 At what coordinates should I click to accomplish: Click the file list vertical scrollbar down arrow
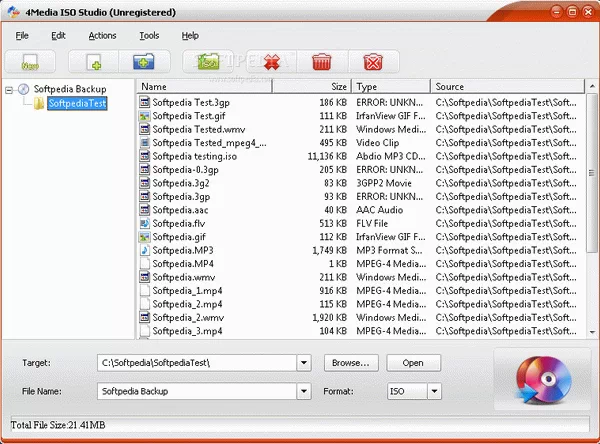tap(590, 332)
